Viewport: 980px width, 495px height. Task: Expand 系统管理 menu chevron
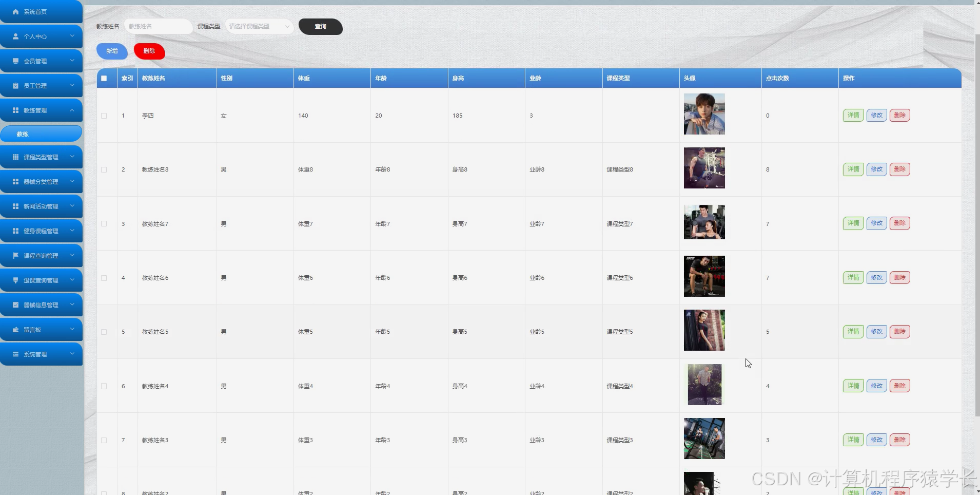pyautogui.click(x=72, y=354)
